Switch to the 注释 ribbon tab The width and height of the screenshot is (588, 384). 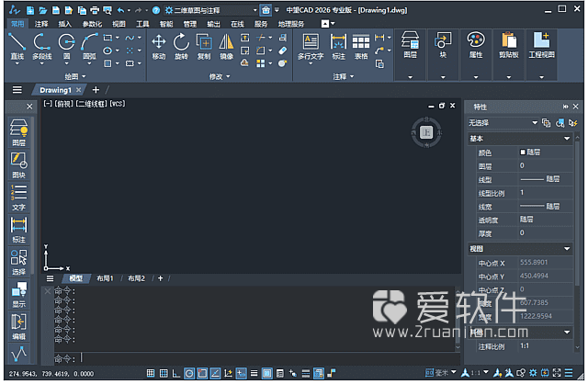pos(41,24)
